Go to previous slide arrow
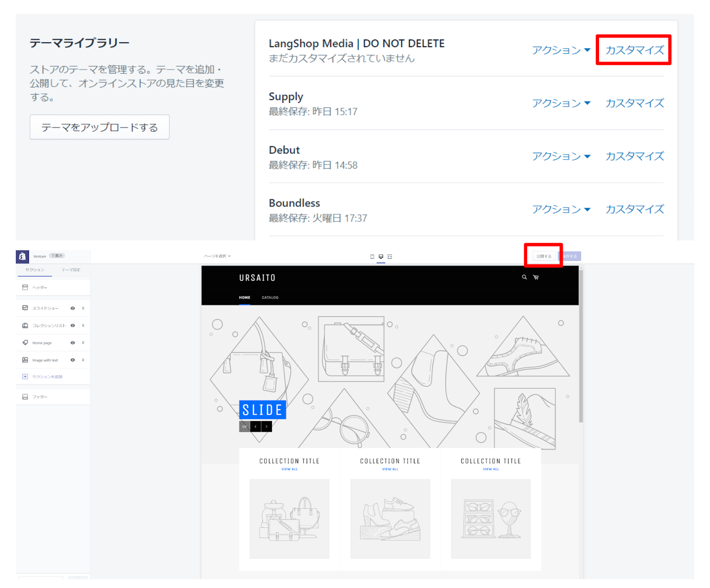Image resolution: width=710 pixels, height=588 pixels. [x=256, y=426]
